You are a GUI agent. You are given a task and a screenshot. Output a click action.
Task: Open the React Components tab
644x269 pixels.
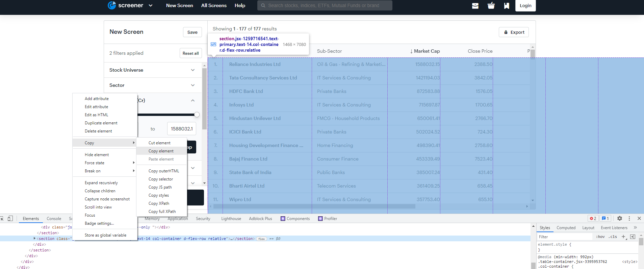tap(295, 219)
